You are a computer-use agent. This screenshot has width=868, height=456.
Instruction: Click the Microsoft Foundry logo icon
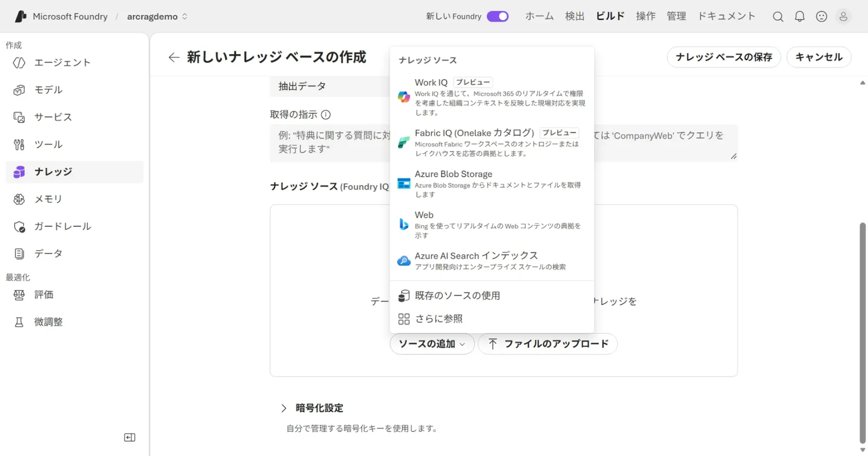20,16
